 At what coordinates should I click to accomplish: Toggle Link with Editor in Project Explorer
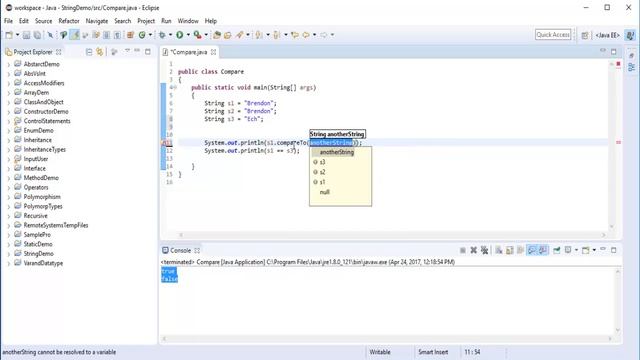pos(100,52)
